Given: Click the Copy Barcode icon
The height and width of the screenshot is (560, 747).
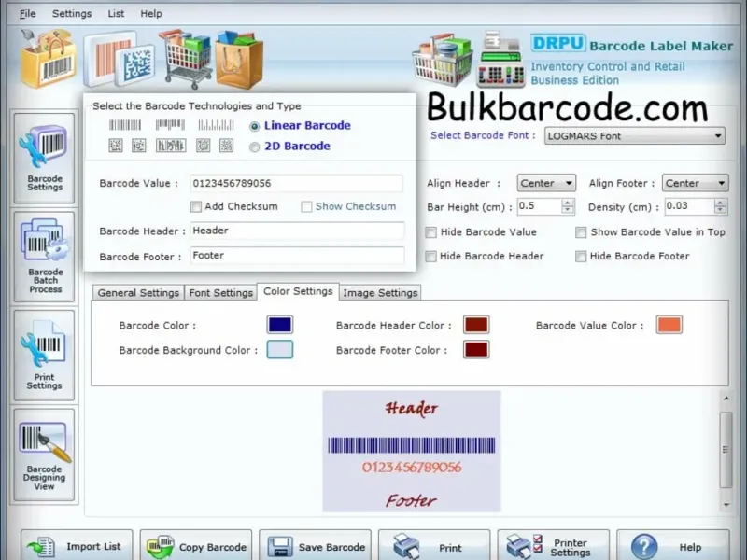Looking at the screenshot, I should tap(161, 547).
